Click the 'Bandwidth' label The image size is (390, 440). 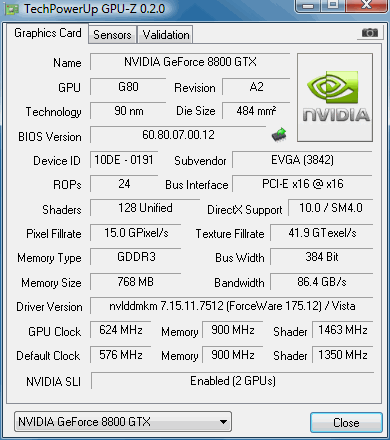239,283
